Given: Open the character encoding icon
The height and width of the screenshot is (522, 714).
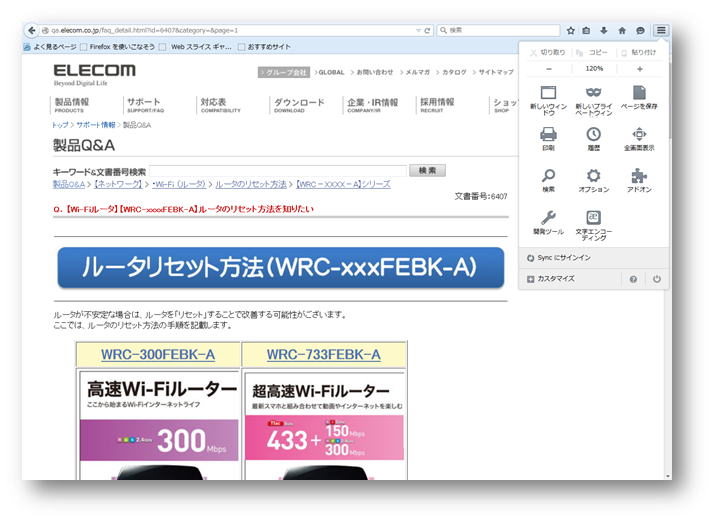Looking at the screenshot, I should click(x=593, y=225).
